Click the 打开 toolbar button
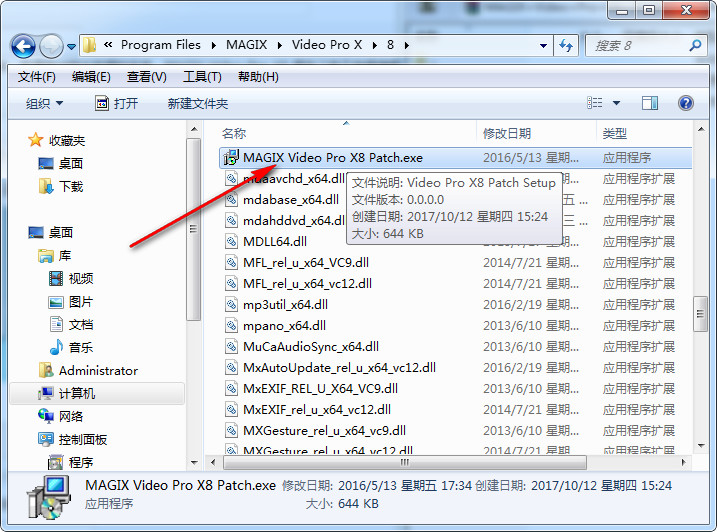This screenshot has width=717, height=532. pyautogui.click(x=117, y=104)
